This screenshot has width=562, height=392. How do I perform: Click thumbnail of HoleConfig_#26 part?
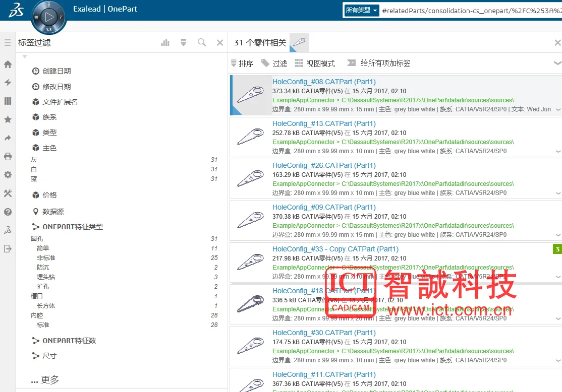click(x=251, y=179)
